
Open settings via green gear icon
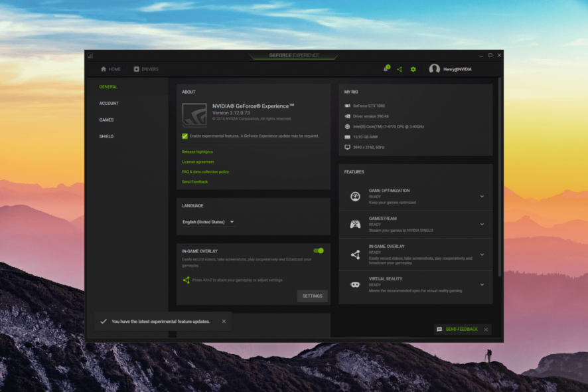[x=413, y=70]
